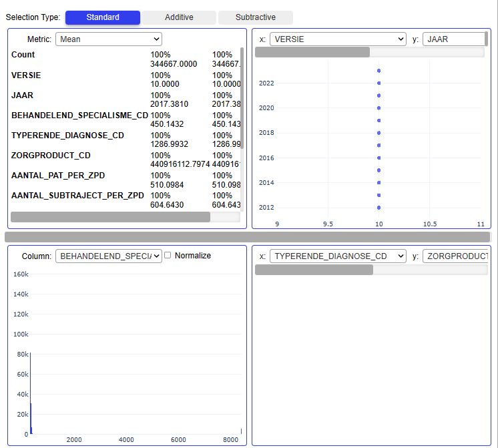
Task: Click the scatter point at year 2022
Action: (x=379, y=83)
